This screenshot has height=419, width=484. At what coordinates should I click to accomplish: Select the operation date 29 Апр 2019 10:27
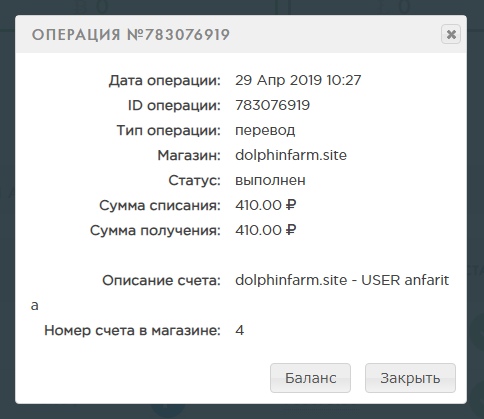click(x=298, y=80)
